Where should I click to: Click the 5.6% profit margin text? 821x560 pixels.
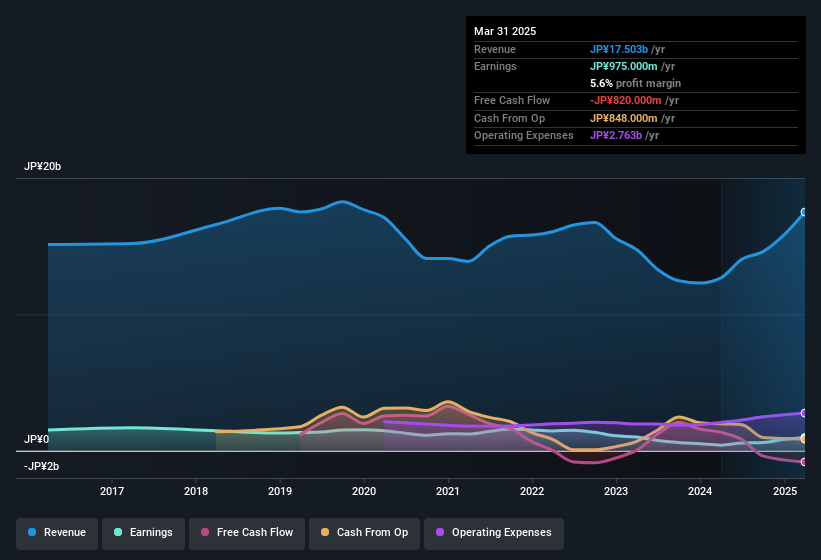635,83
